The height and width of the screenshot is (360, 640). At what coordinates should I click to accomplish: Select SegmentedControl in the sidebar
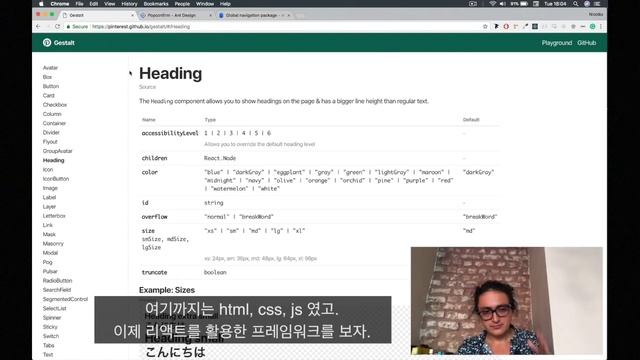point(65,299)
